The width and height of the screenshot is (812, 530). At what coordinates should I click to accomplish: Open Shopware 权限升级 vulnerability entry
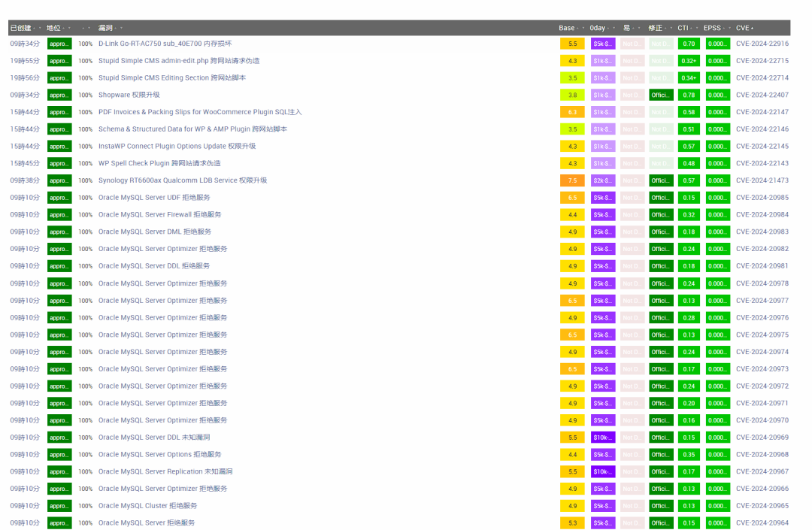click(129, 95)
